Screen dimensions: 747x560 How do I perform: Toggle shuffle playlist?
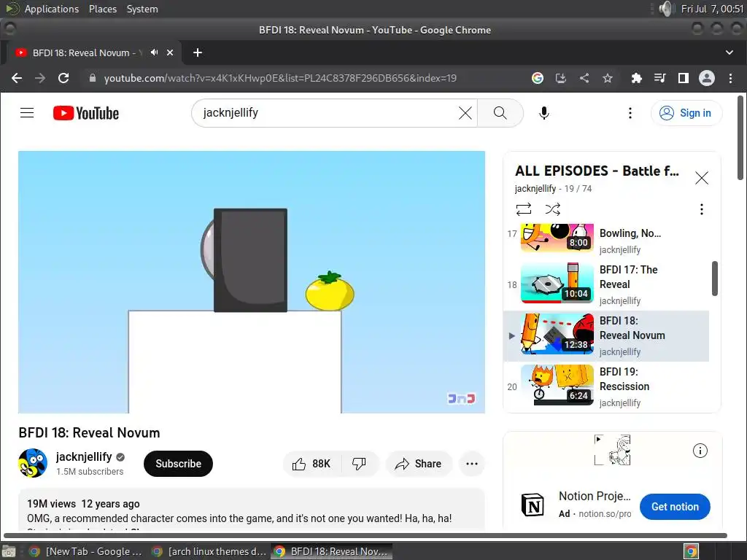(553, 209)
